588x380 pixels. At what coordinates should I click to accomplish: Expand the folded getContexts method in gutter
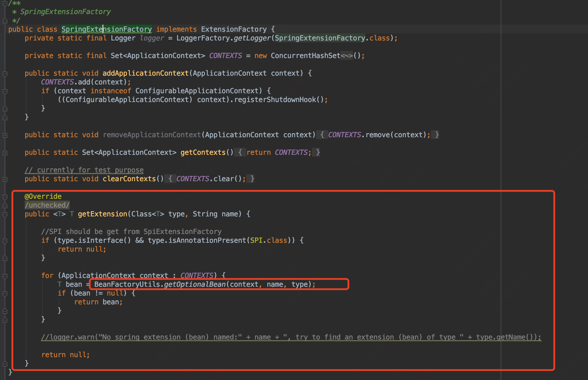(5, 153)
